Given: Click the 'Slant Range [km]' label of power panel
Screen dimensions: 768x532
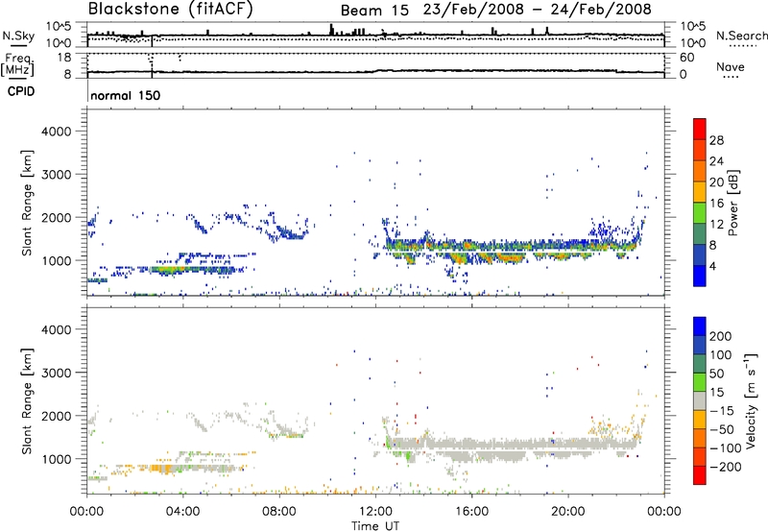Looking at the screenshot, I should [x=27, y=203].
